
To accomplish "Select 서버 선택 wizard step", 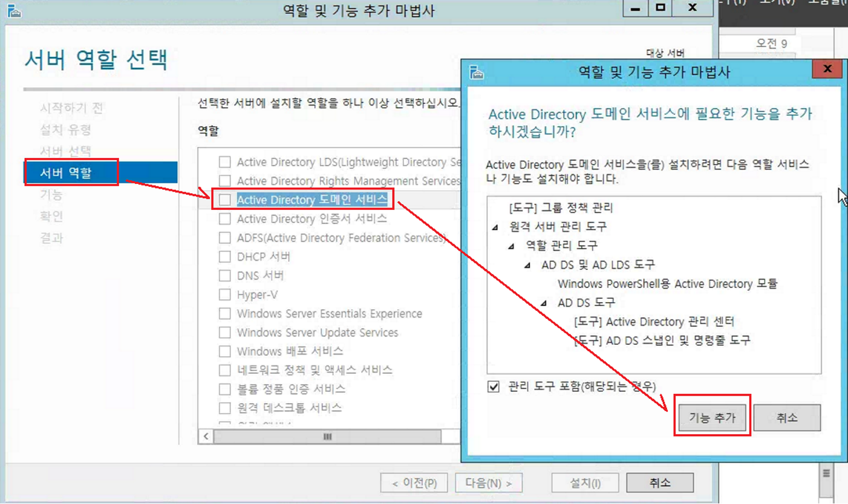I will (x=65, y=151).
